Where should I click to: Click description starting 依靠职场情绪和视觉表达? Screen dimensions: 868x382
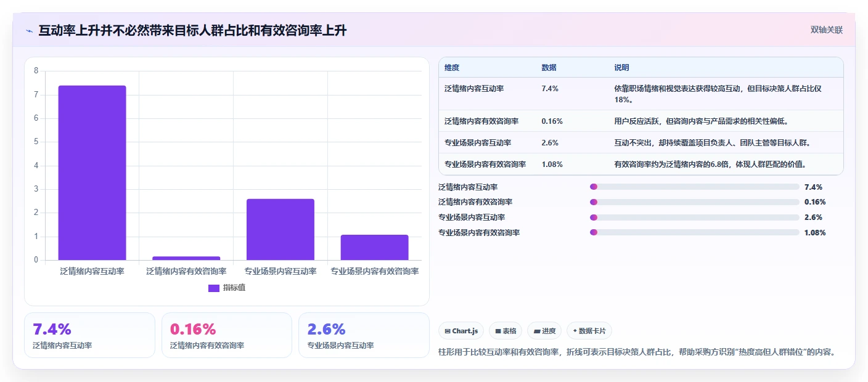coord(718,94)
